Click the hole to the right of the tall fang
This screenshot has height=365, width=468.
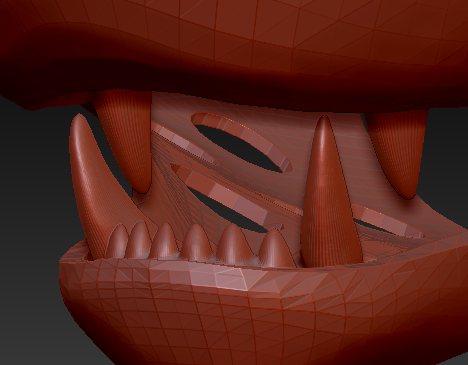pyautogui.click(x=377, y=225)
